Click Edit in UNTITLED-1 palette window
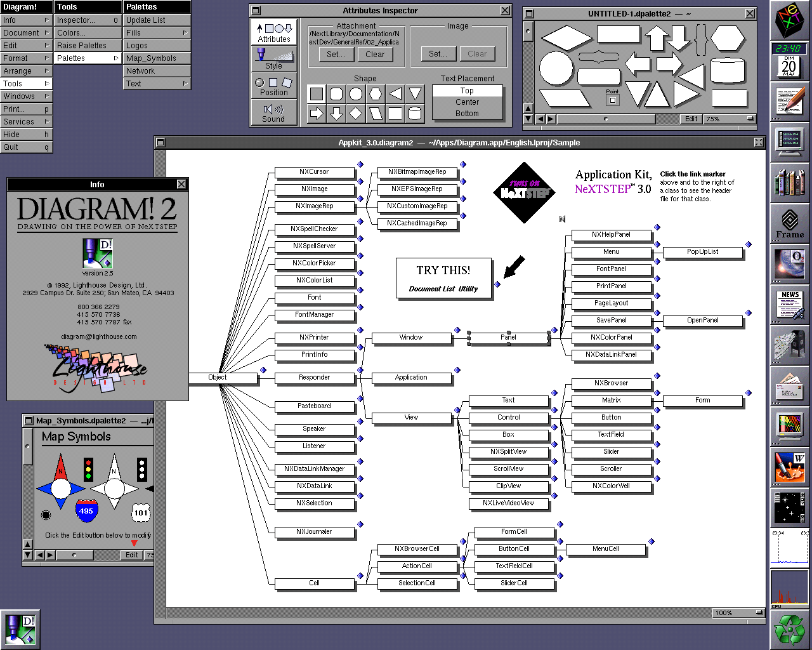The width and height of the screenshot is (812, 650). click(x=691, y=119)
